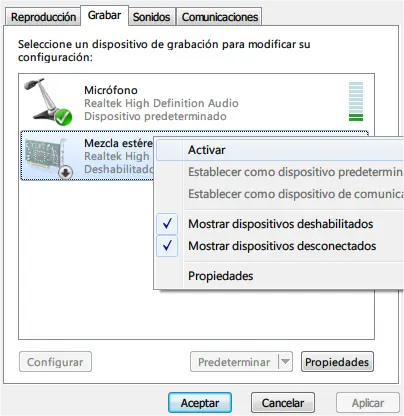This screenshot has height=416, width=404.
Task: Switch to the Reproducción tab
Action: coord(43,17)
